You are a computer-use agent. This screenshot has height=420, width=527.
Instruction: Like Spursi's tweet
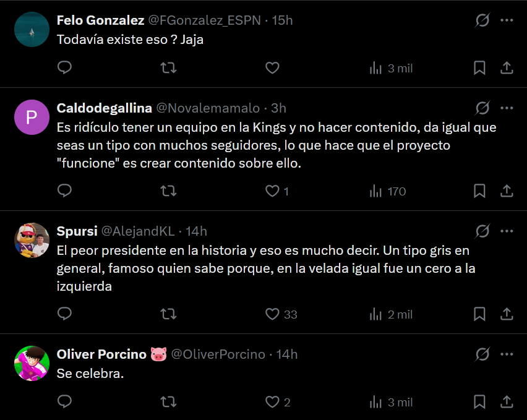pyautogui.click(x=272, y=314)
